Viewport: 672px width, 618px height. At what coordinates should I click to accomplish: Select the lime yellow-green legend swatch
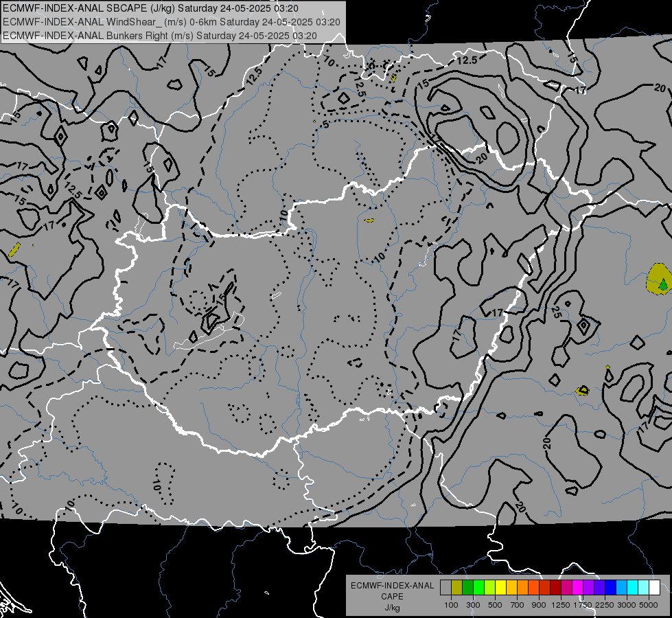tap(490, 588)
